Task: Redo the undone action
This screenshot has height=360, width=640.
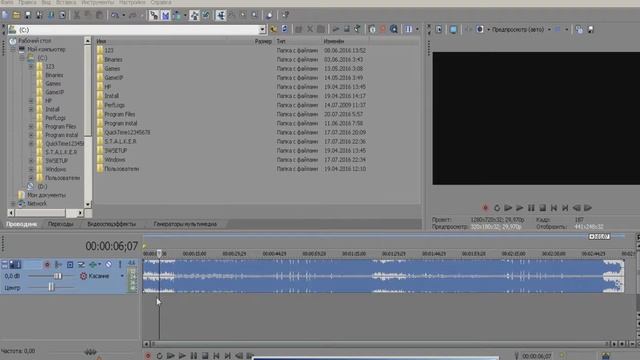Action: point(133,16)
